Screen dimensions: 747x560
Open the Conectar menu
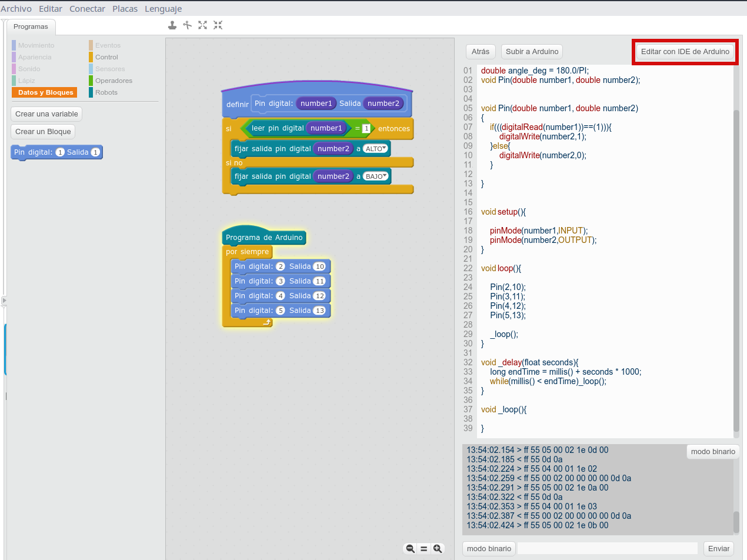click(87, 9)
